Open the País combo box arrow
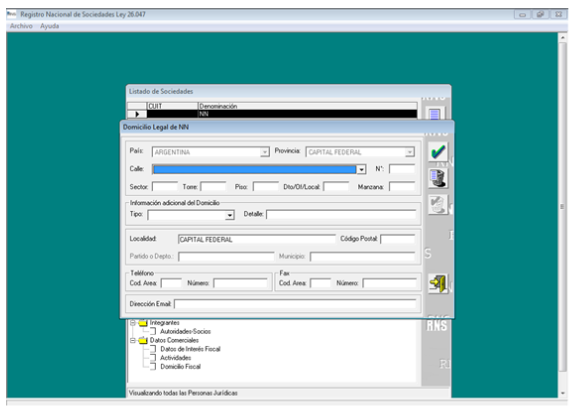Viewport: 583px width, 410px height. (x=264, y=152)
